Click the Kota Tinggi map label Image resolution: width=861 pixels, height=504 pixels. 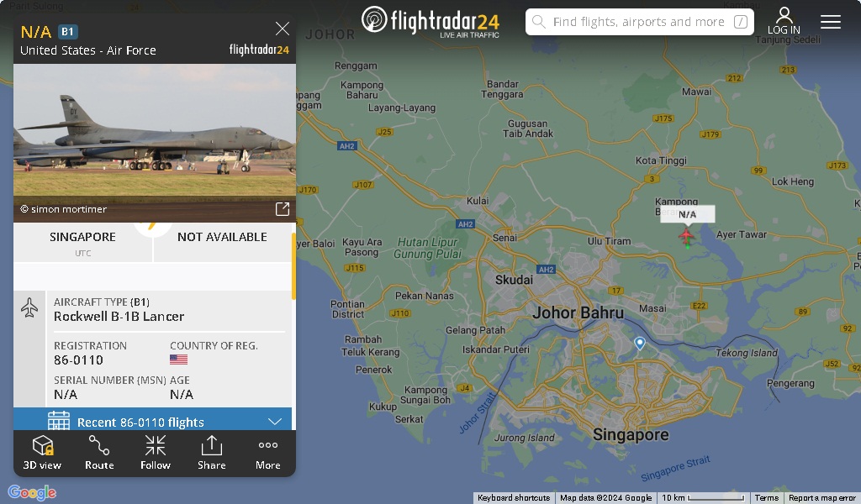(661, 160)
